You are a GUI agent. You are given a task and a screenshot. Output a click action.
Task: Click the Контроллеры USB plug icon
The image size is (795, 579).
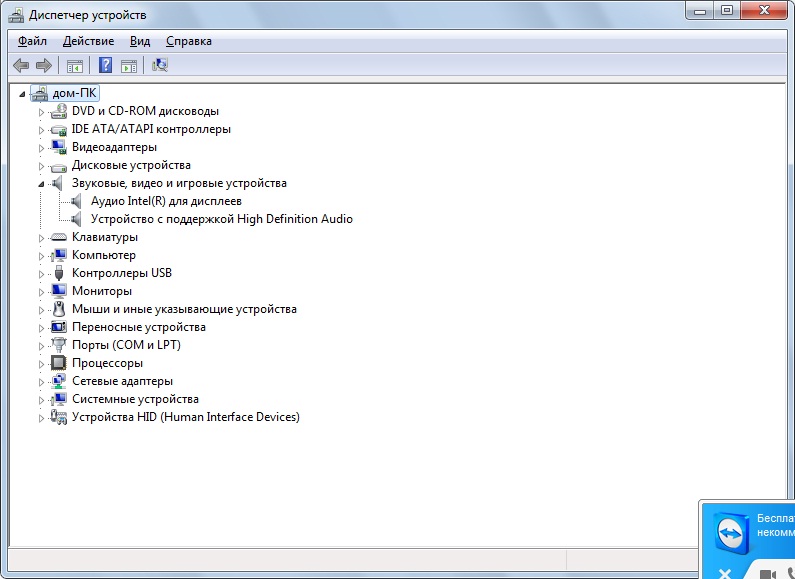pos(59,273)
